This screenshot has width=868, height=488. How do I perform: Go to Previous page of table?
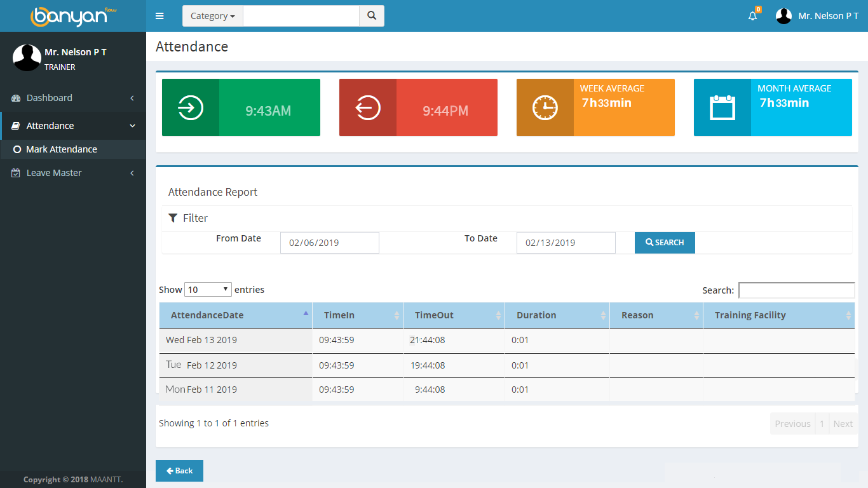click(x=792, y=424)
